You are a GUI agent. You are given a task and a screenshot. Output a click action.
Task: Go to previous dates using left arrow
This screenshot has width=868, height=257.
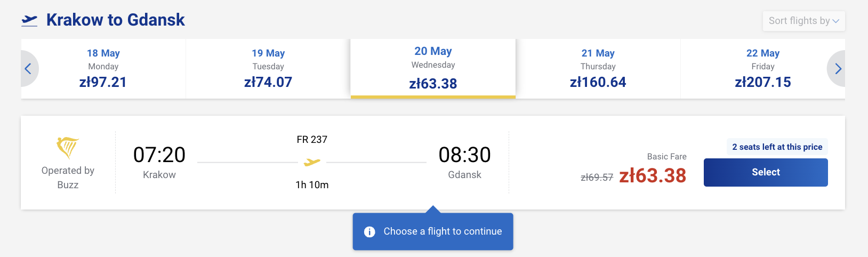click(x=28, y=69)
